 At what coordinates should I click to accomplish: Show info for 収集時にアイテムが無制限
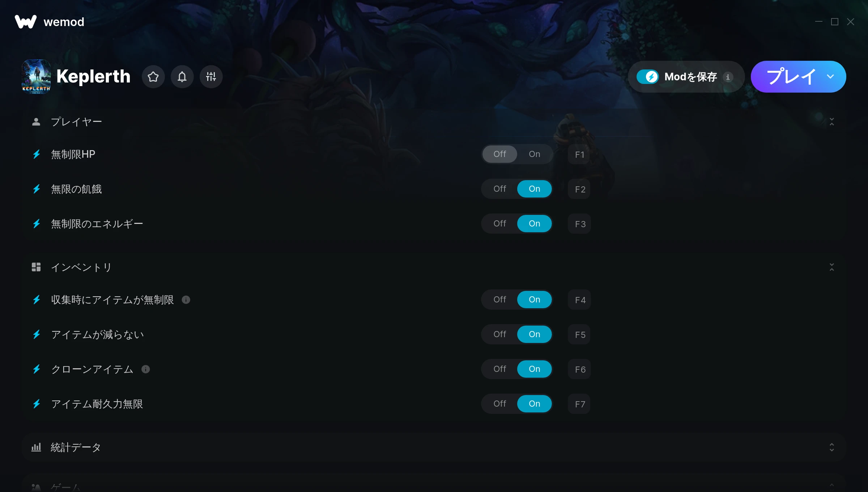click(x=186, y=300)
